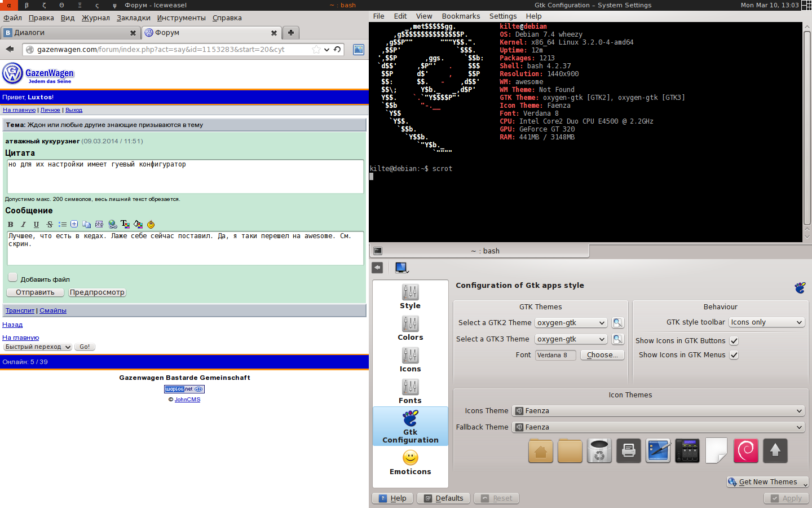Apply italic formatting in forum editor
Image resolution: width=812 pixels, height=508 pixels.
(23, 224)
